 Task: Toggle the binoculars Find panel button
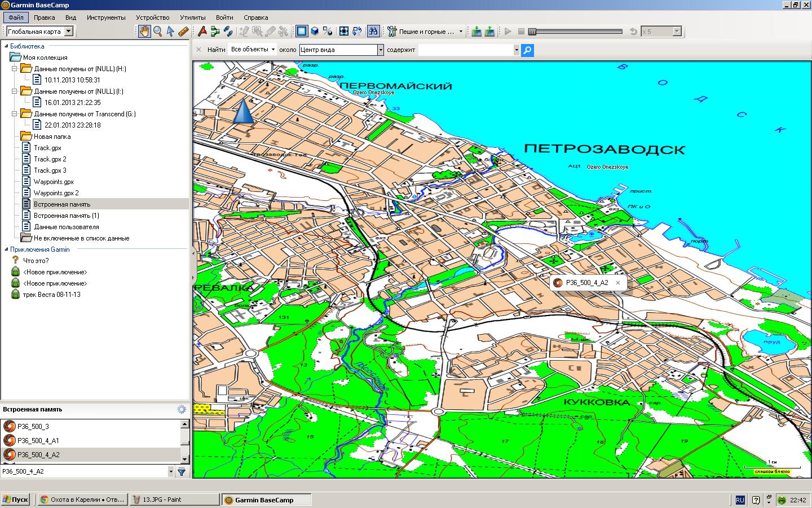pyautogui.click(x=373, y=32)
